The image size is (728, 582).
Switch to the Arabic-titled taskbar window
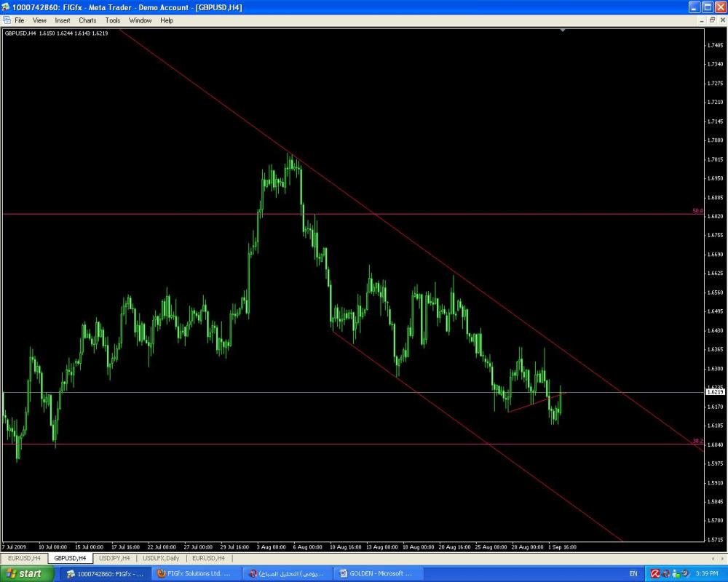[x=286, y=574]
